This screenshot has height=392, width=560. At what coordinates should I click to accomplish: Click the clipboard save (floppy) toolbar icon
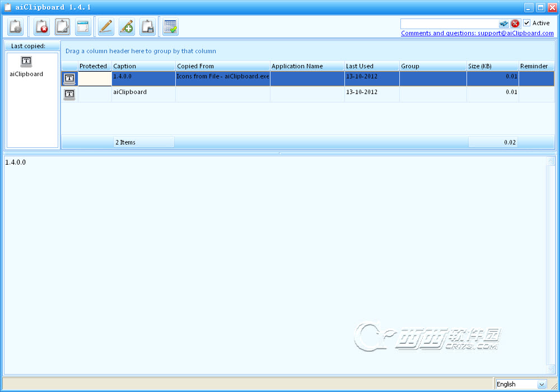(147, 27)
